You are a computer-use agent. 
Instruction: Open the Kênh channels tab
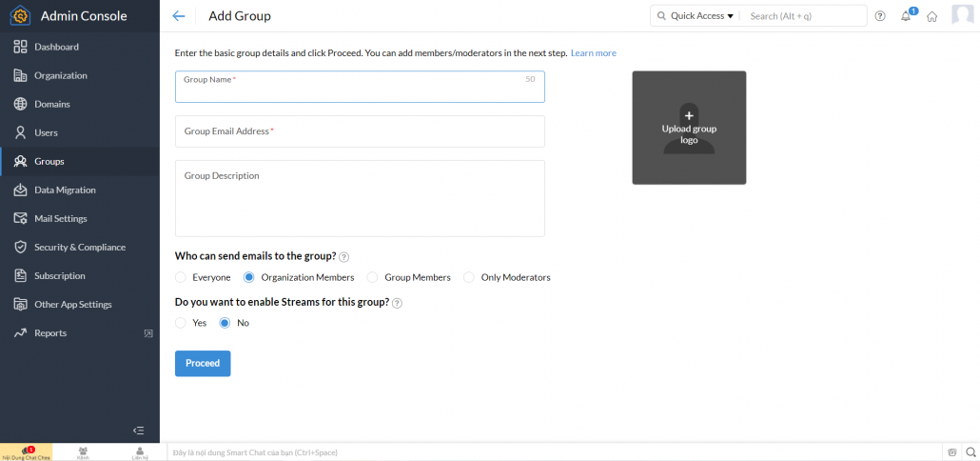(x=83, y=452)
